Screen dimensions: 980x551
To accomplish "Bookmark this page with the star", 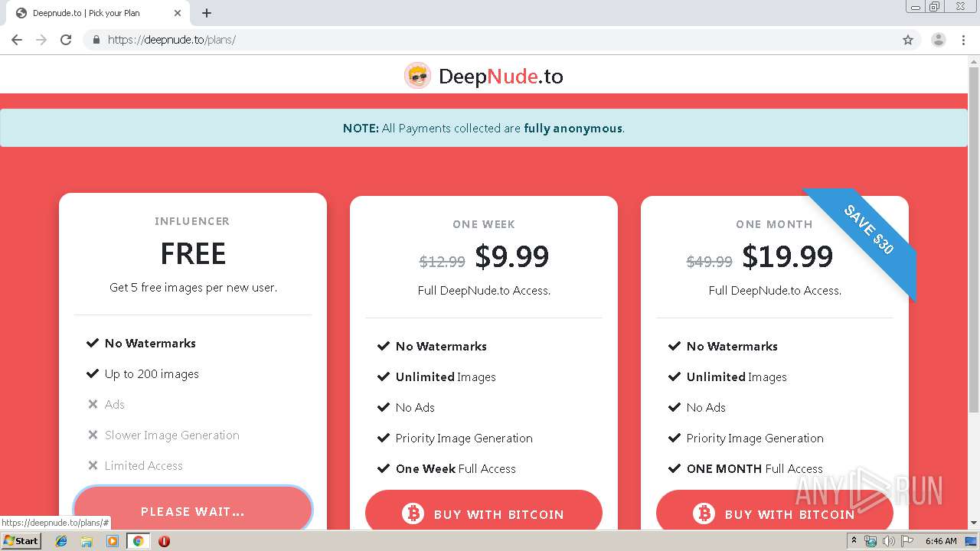I will click(x=908, y=40).
